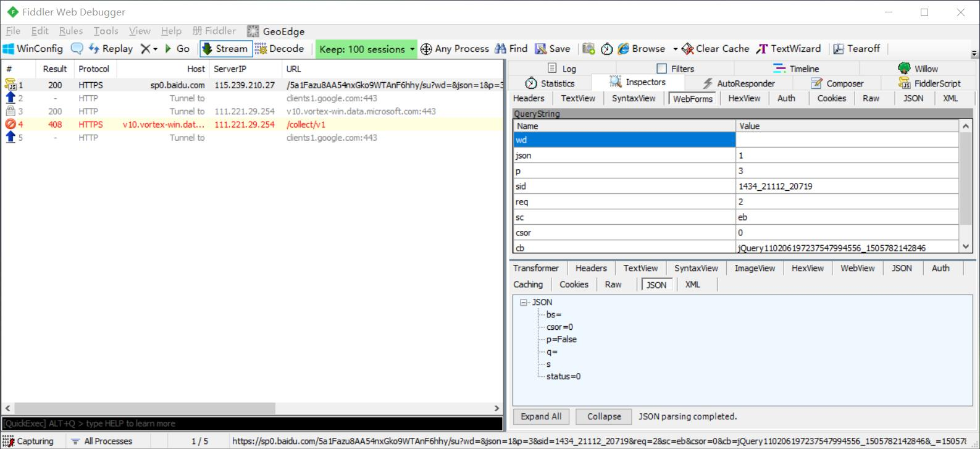The height and width of the screenshot is (449, 980).
Task: Click the status=0 JSON node
Action: 563,376
